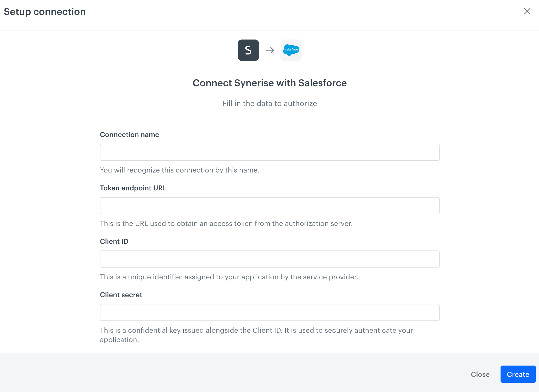Click the Client secret confidential key description
The height and width of the screenshot is (392, 539).
[x=256, y=335]
